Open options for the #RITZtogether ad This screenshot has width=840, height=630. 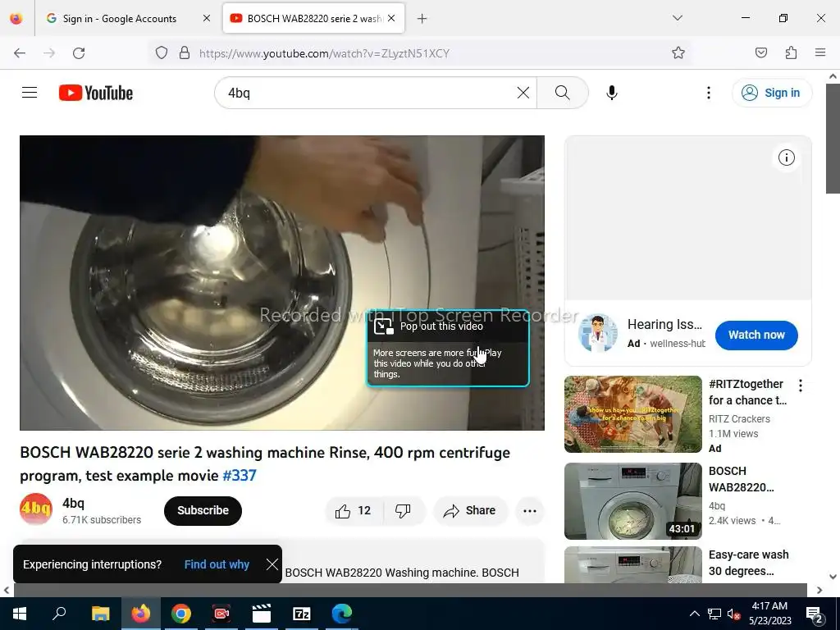(x=801, y=386)
